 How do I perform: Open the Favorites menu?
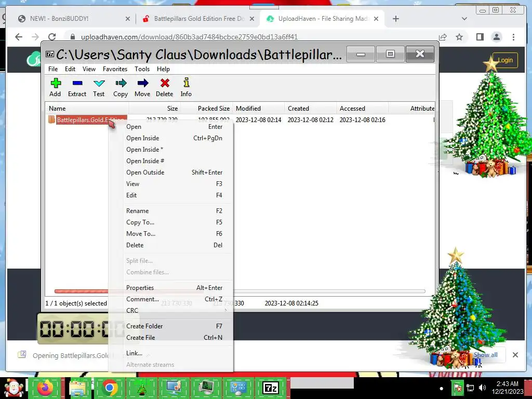tap(115, 69)
